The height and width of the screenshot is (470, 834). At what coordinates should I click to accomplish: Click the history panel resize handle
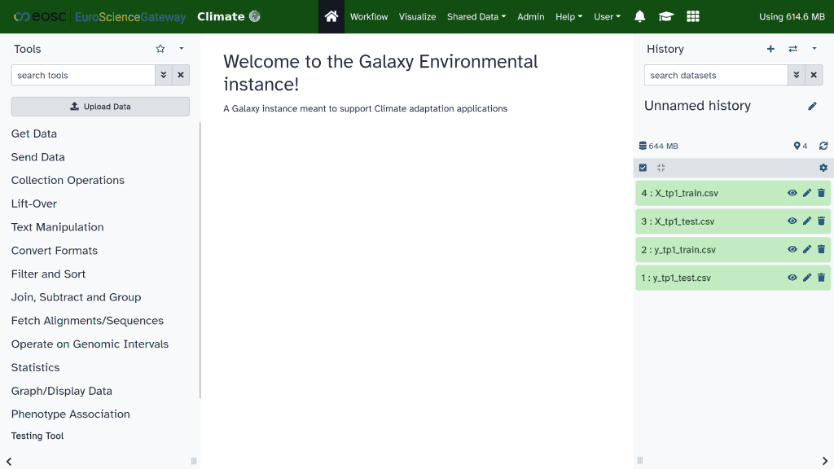(640, 460)
